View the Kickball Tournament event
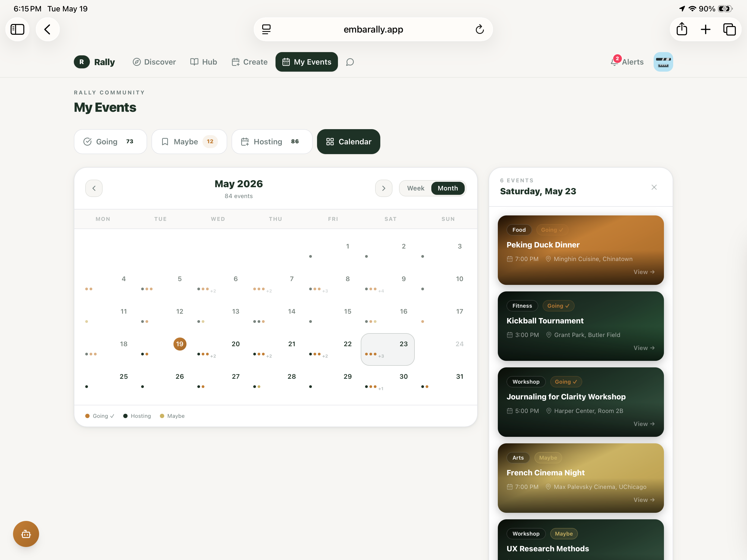Screen dimensions: 747x560 coord(644,348)
